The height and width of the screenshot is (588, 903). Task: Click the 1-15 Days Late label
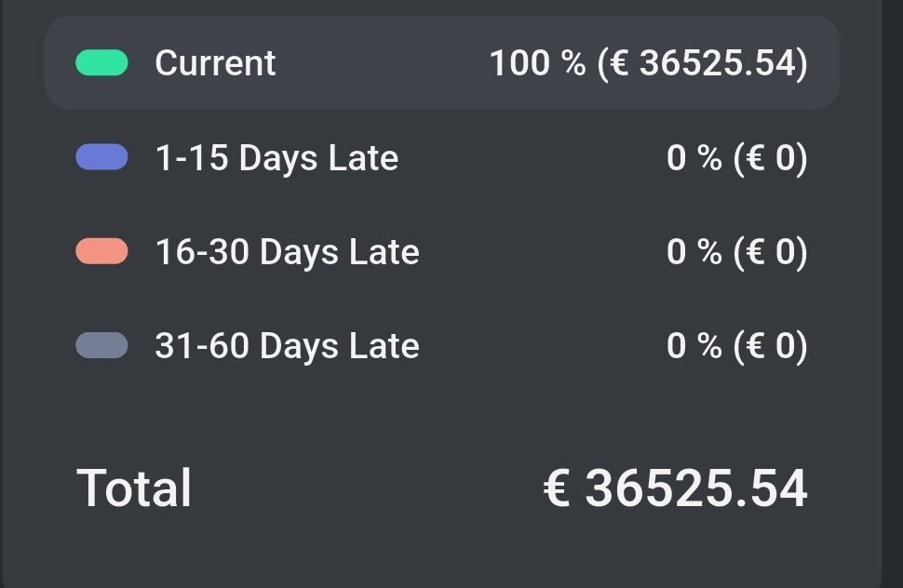277,157
